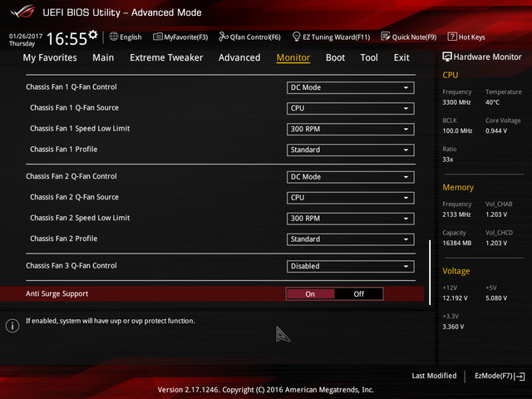Click the ROG logo icon
The width and height of the screenshot is (532, 399).
(22, 12)
